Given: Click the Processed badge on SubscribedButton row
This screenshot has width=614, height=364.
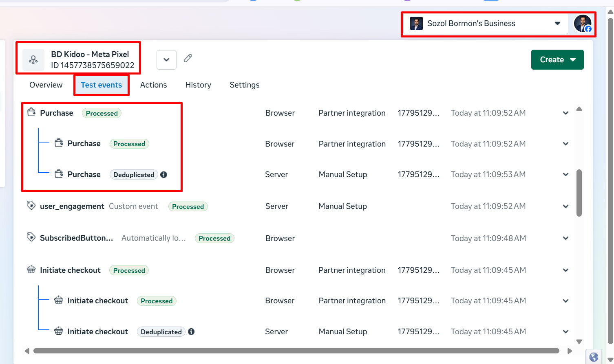Looking at the screenshot, I should (x=214, y=238).
